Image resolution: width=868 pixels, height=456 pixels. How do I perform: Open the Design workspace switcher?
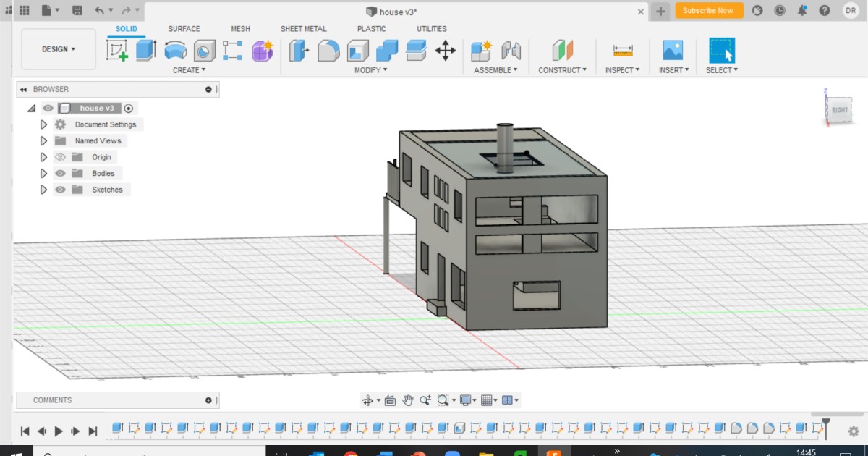[x=58, y=48]
